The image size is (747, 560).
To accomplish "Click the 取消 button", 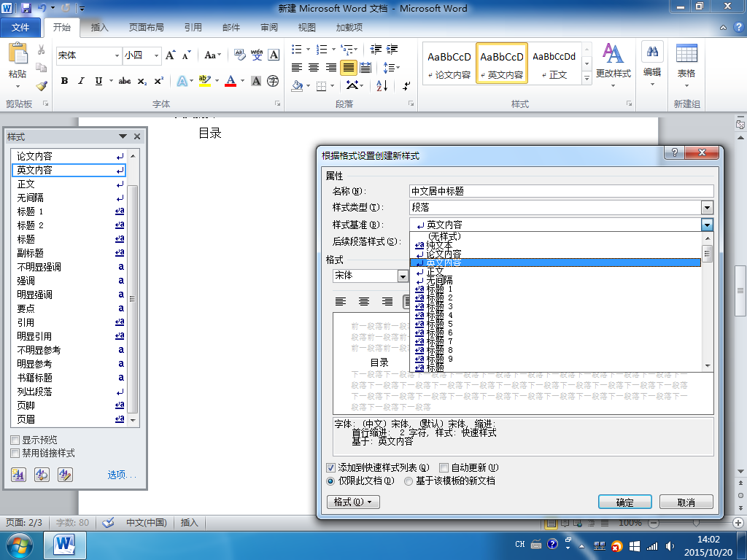I will point(686,502).
